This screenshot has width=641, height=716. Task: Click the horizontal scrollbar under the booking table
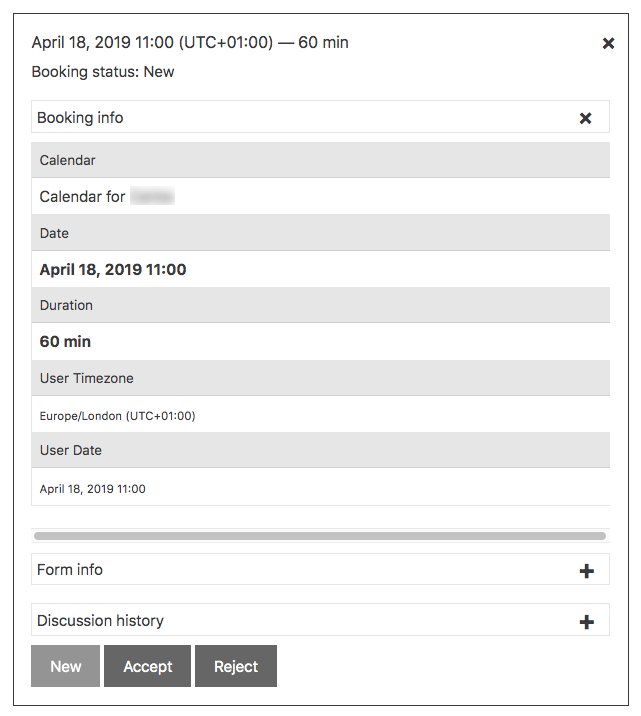coord(320,536)
